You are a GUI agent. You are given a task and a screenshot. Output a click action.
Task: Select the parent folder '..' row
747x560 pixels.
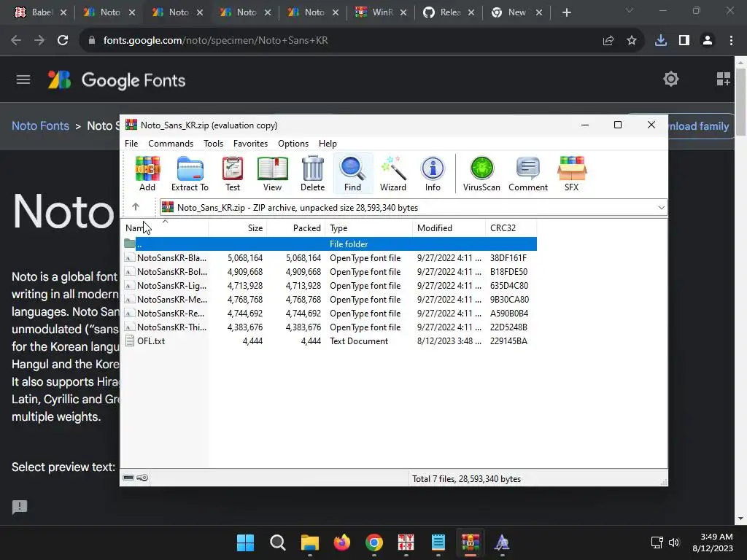330,244
